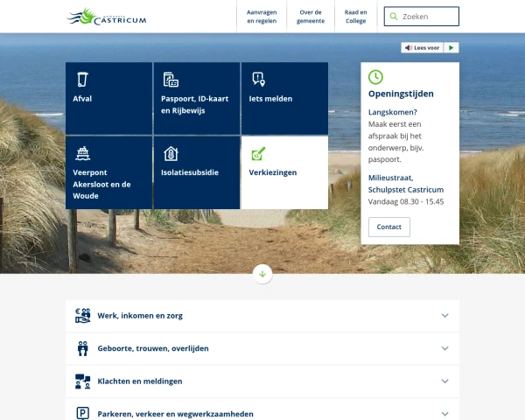Click the passport ID card icon
Screen dimensions: 525x420
click(171, 80)
